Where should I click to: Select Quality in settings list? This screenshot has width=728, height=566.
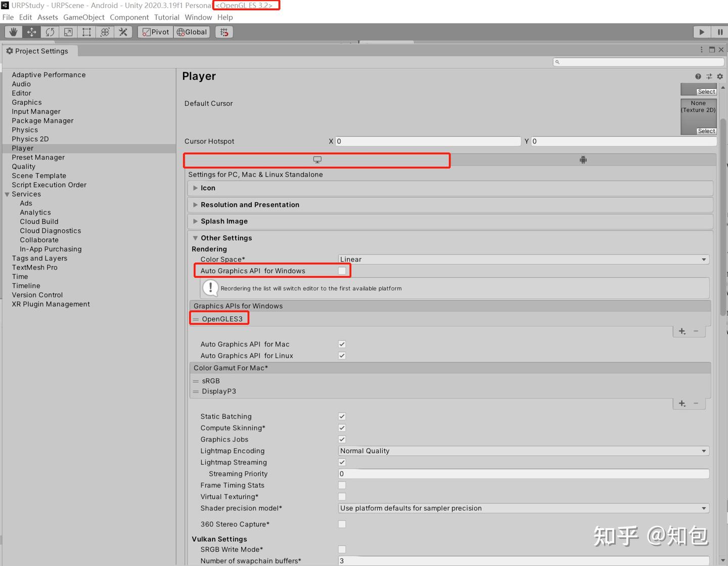pos(24,166)
